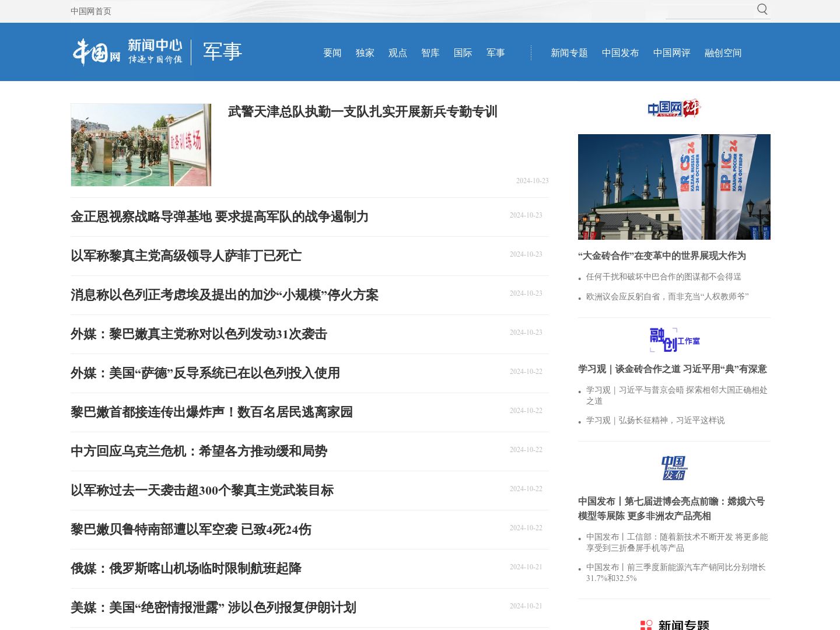Open article 美国“萨德”反导系统已在以色列投入使用
Image resolution: width=840 pixels, height=630 pixels.
[205, 373]
